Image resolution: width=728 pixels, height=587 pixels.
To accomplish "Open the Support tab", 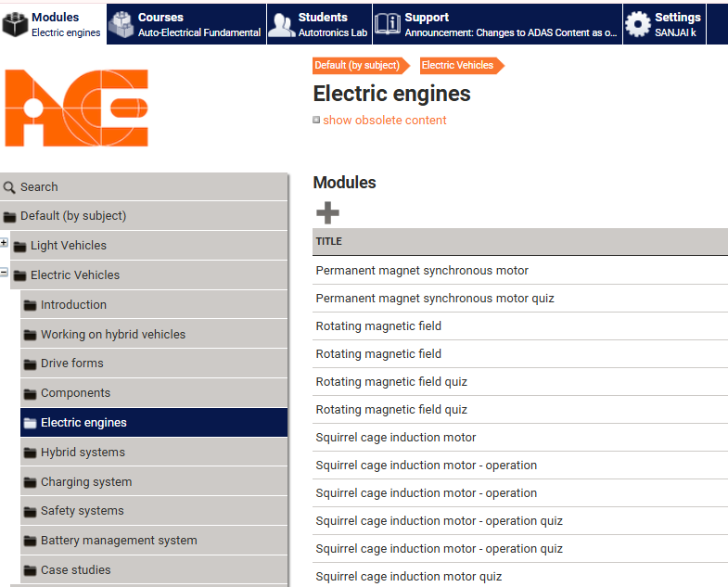I will (497, 24).
